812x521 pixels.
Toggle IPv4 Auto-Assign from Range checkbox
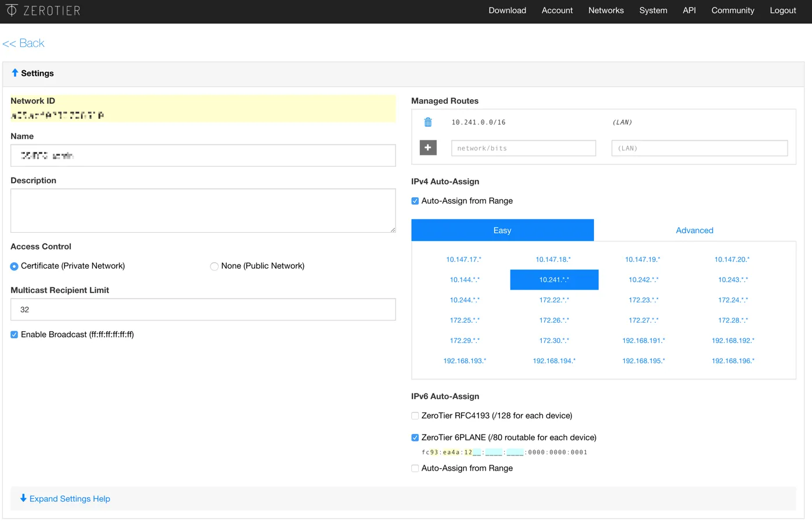[x=415, y=201]
